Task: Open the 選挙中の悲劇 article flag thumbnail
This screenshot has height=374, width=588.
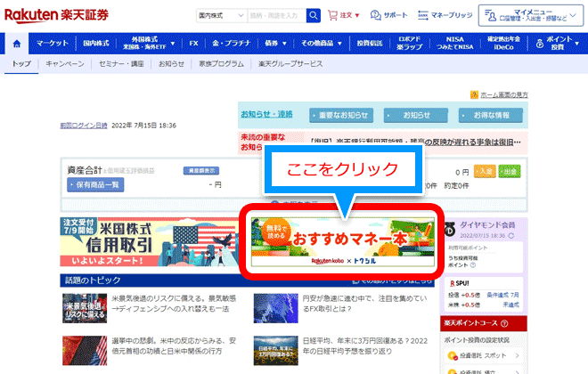Action: click(x=85, y=350)
